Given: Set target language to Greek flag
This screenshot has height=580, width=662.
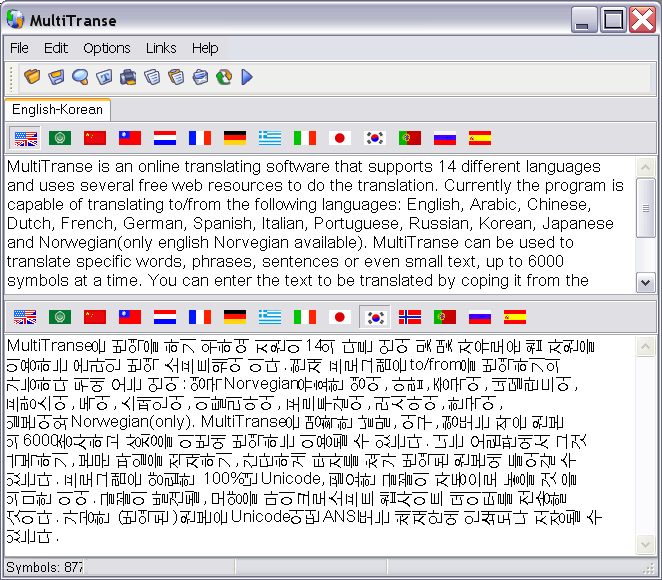Looking at the screenshot, I should 270,317.
